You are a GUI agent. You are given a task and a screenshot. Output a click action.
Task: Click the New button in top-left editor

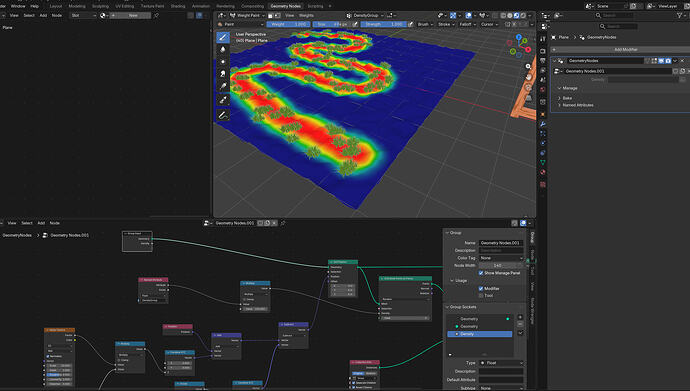[130, 15]
